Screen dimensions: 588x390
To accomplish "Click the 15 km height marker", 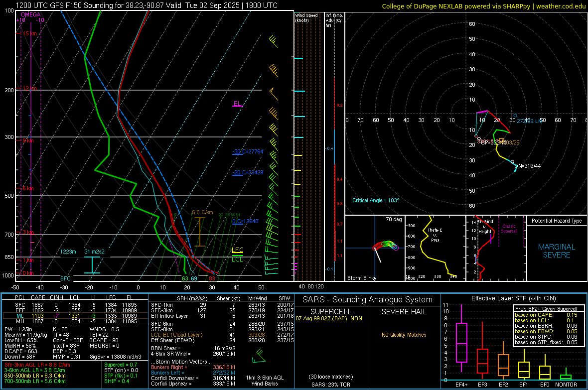I will (29, 33).
